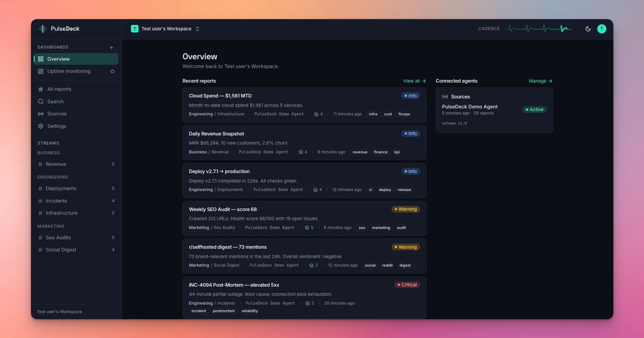
Task: Click the Overview grid icon
Action: (x=41, y=59)
